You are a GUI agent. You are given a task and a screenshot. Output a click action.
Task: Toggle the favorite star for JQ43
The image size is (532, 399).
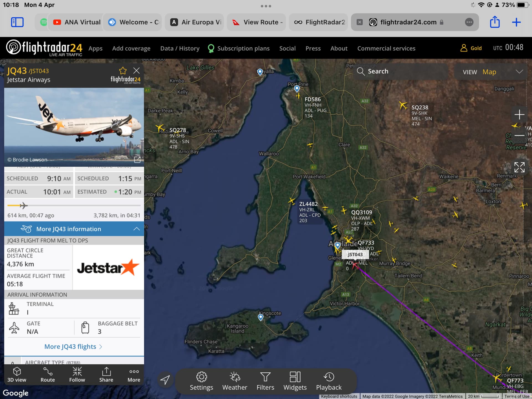122,71
